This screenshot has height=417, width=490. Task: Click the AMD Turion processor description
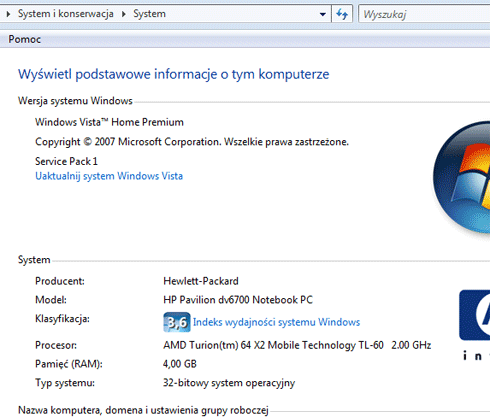[x=297, y=345]
